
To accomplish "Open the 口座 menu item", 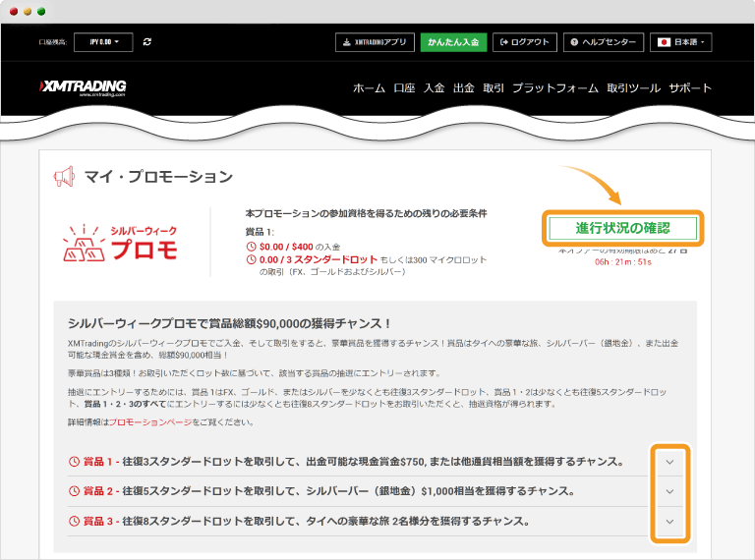I will click(404, 88).
